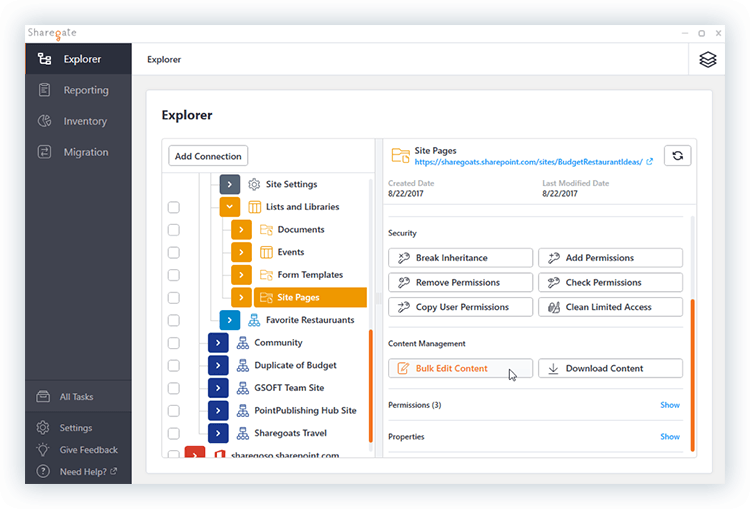Open All Tasks in the sidebar
Screen dimensions: 750x509
click(78, 397)
